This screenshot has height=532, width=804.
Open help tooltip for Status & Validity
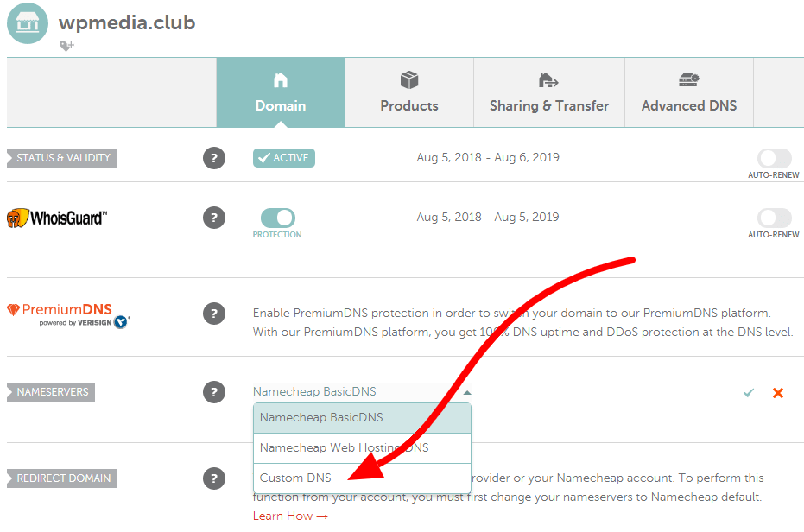tap(213, 157)
